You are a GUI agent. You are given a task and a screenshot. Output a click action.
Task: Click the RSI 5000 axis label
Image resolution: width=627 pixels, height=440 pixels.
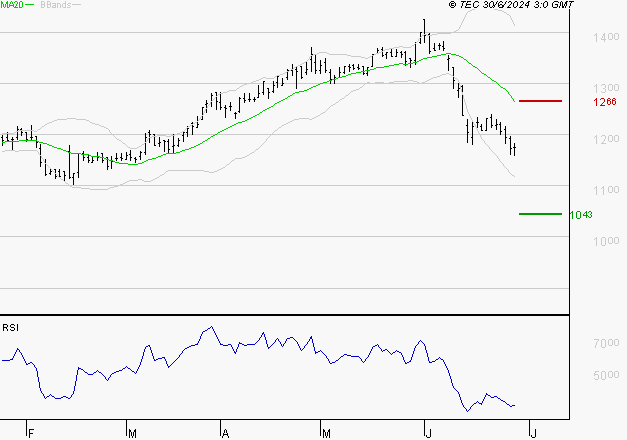pos(606,375)
